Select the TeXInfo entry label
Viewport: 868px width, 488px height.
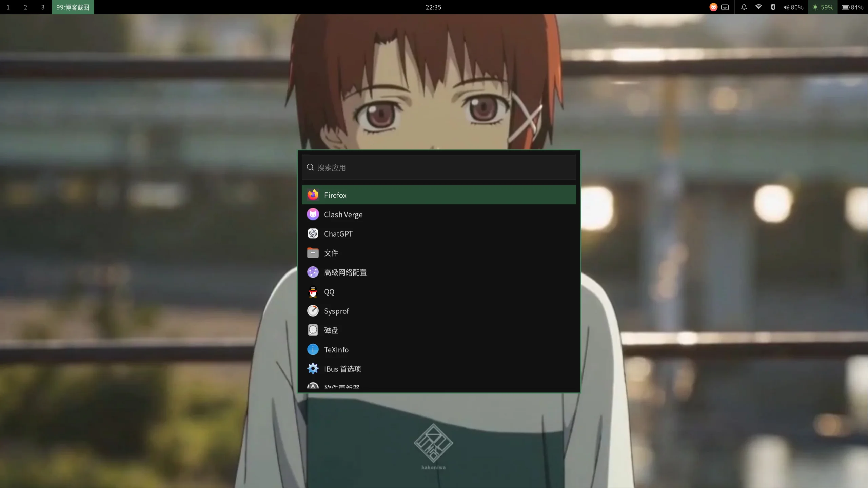336,350
